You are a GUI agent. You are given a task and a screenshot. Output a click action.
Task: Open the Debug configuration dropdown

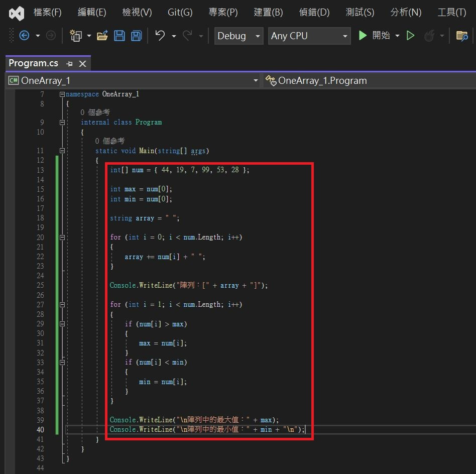(239, 36)
